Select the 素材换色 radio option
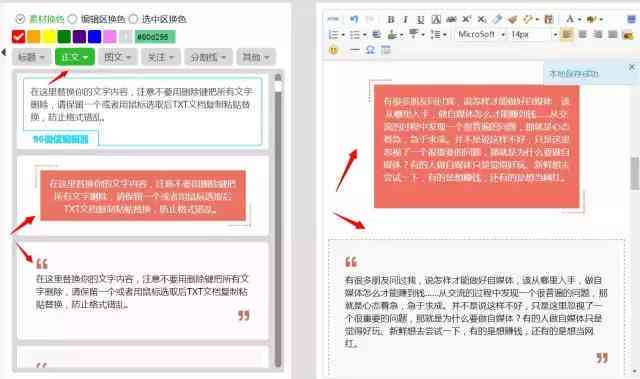Viewport: 640px width, 379px height. (x=20, y=19)
